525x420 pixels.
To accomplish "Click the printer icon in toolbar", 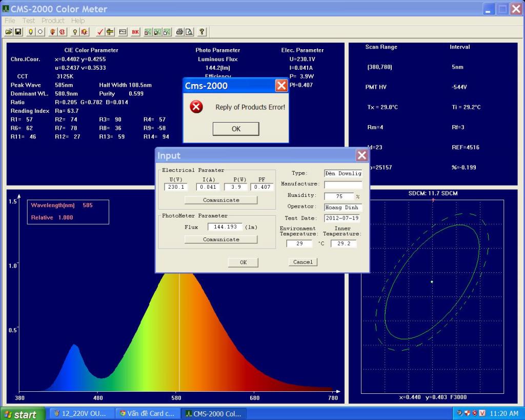I will (179, 32).
